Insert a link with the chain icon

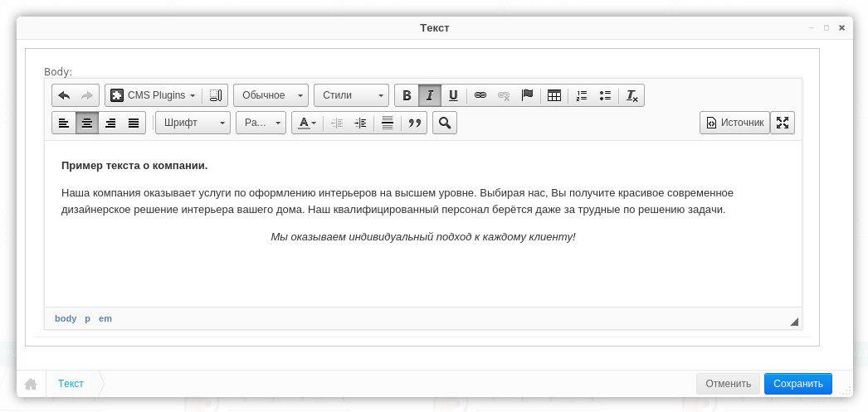(x=480, y=95)
